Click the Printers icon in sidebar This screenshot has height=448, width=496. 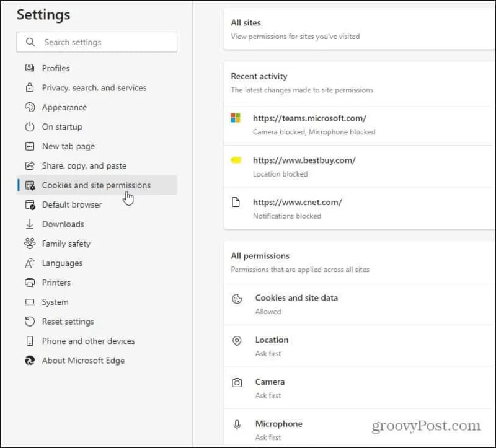pos(30,283)
